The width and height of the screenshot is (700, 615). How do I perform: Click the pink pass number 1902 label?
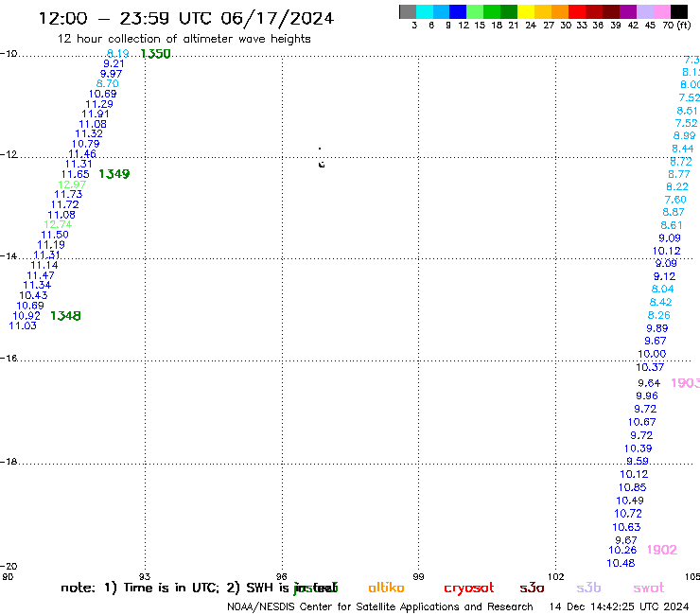pyautogui.click(x=662, y=550)
